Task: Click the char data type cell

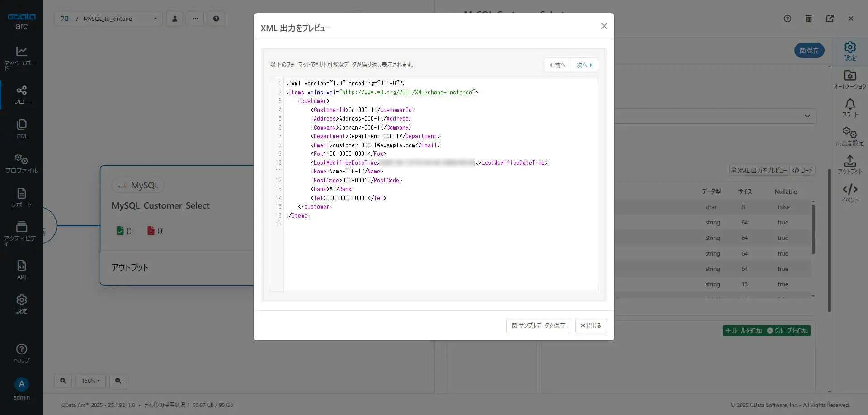Action: coord(711,207)
